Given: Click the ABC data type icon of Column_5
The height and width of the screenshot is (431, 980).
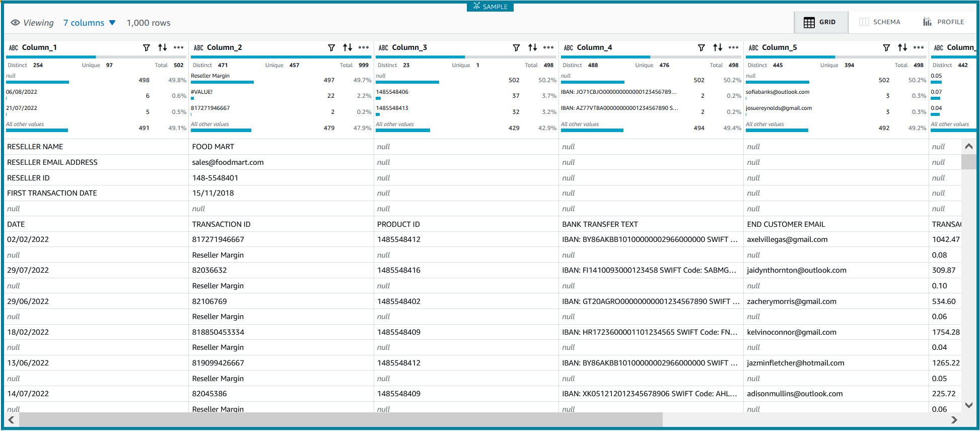Looking at the screenshot, I should click(x=753, y=47).
